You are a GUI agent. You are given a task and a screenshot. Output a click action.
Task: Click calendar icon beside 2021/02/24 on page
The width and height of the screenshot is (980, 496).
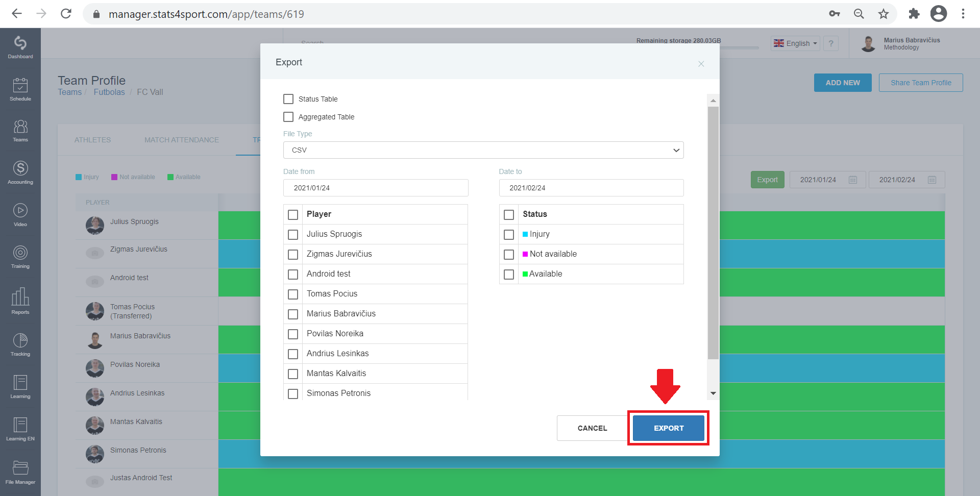coord(932,180)
